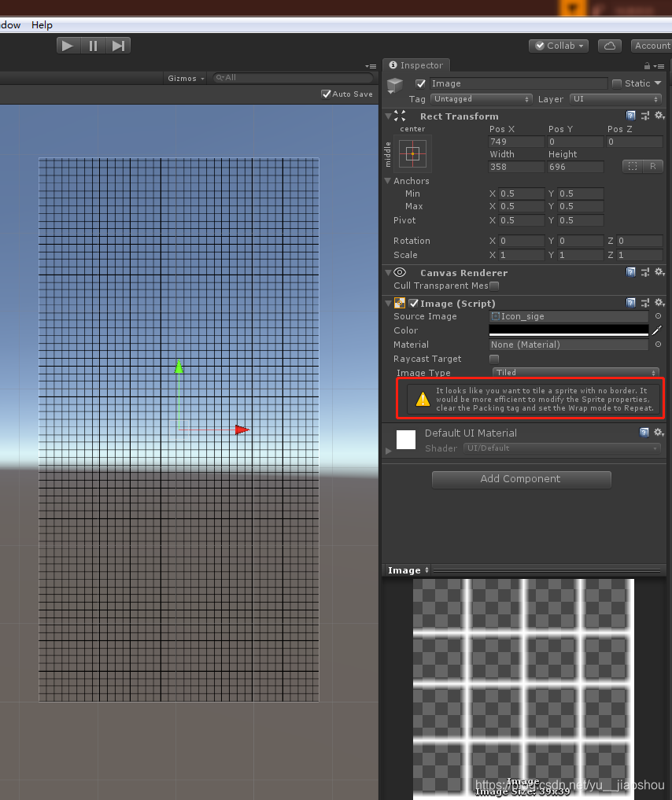This screenshot has width=672, height=800.
Task: Click the red X axis arrow gizmo
Action: point(242,429)
